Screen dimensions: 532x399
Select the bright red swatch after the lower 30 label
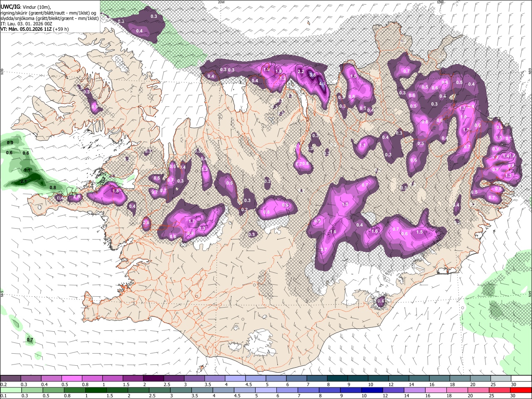[x=521, y=390]
